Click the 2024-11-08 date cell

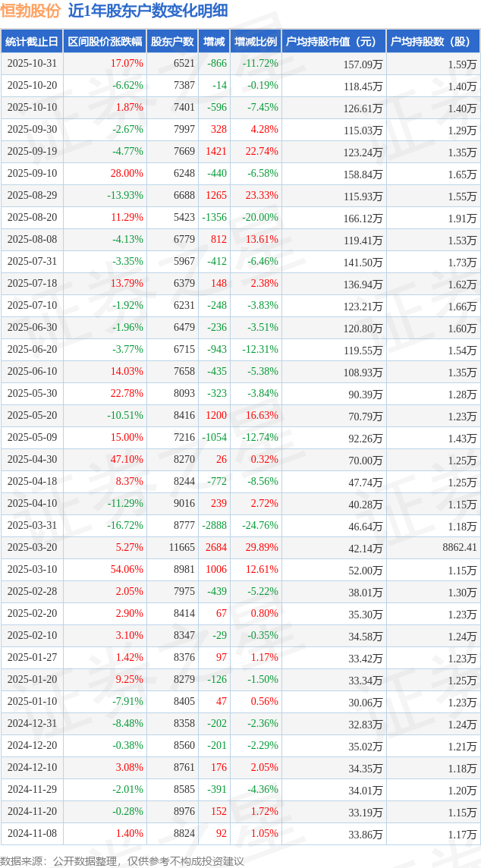(x=32, y=834)
